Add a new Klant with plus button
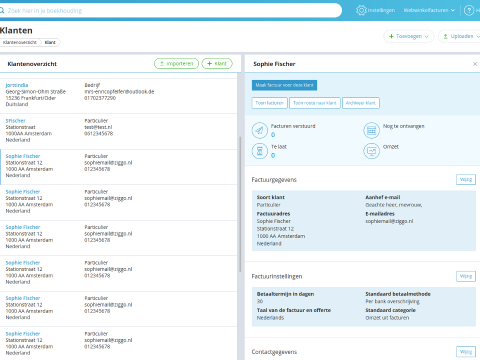Screen dimensions: 480x360 [217, 63]
